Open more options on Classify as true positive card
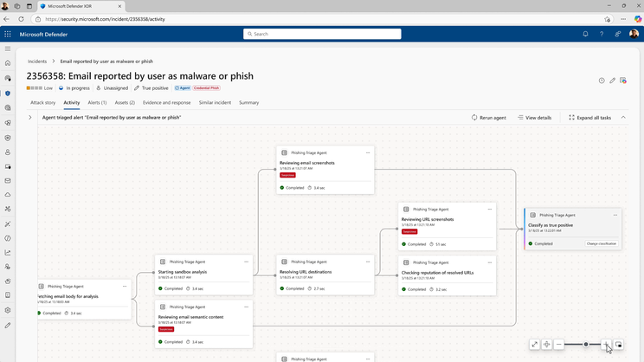Screen dimensions: 644x362 (x=615, y=215)
